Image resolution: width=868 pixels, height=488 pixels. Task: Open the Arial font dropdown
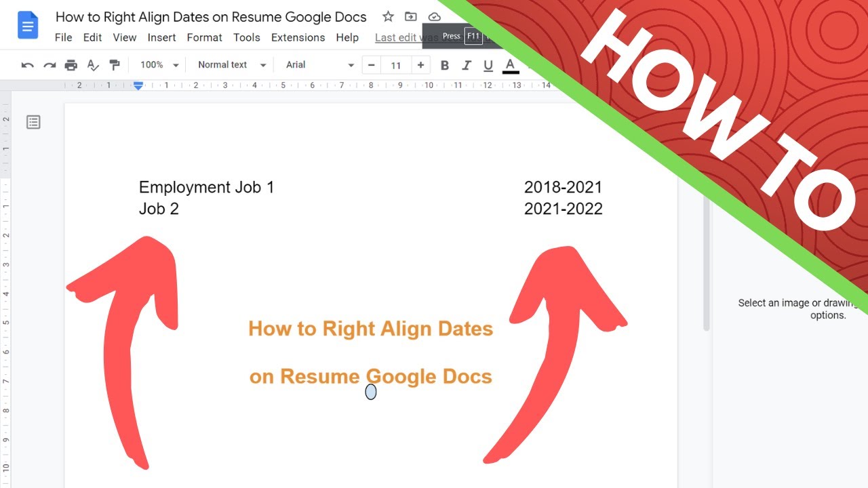click(x=320, y=65)
